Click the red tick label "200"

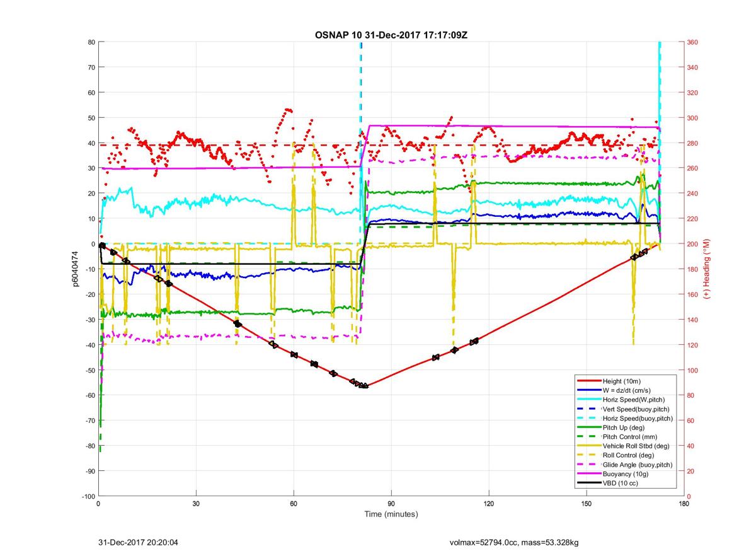[694, 244]
